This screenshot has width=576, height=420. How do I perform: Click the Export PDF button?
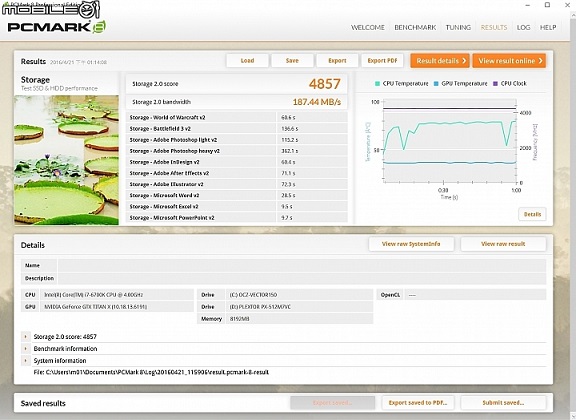(382, 61)
